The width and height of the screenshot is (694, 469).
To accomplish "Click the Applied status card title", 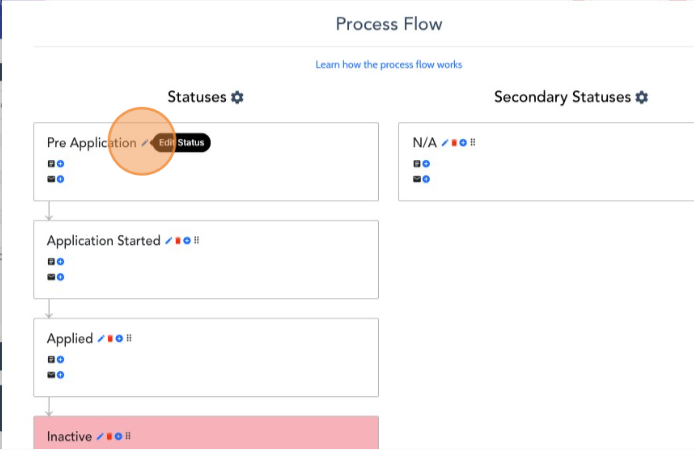I will pos(69,339).
